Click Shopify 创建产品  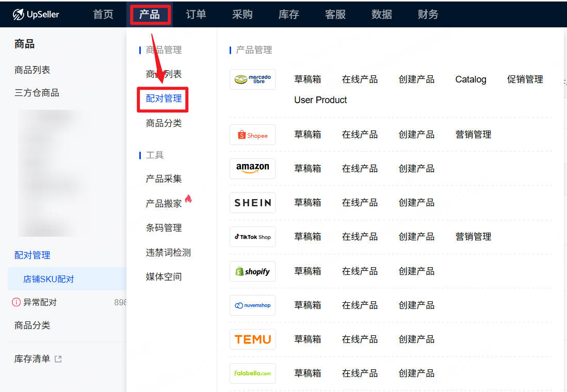pos(416,271)
